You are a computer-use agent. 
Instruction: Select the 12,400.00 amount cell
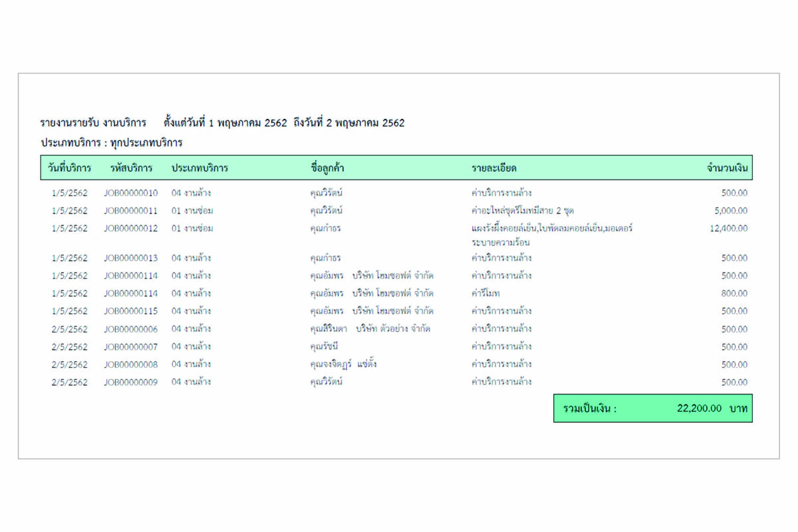coord(729,229)
